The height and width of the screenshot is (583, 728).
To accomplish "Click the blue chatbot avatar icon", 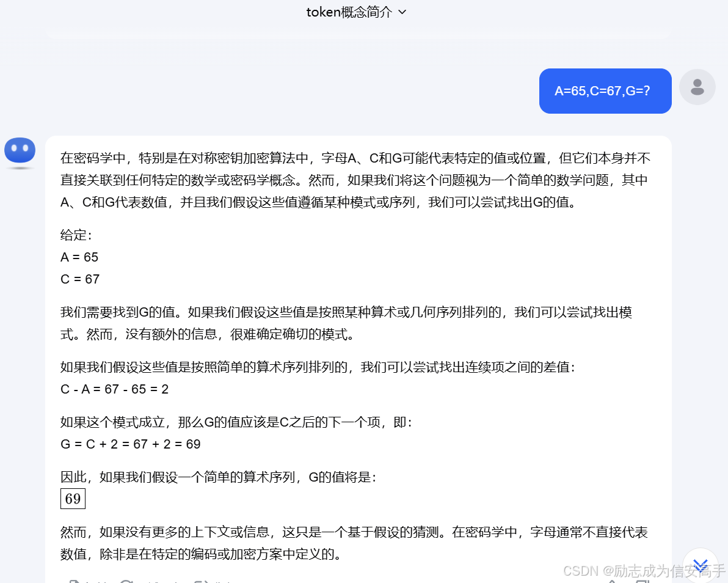I will [x=20, y=151].
